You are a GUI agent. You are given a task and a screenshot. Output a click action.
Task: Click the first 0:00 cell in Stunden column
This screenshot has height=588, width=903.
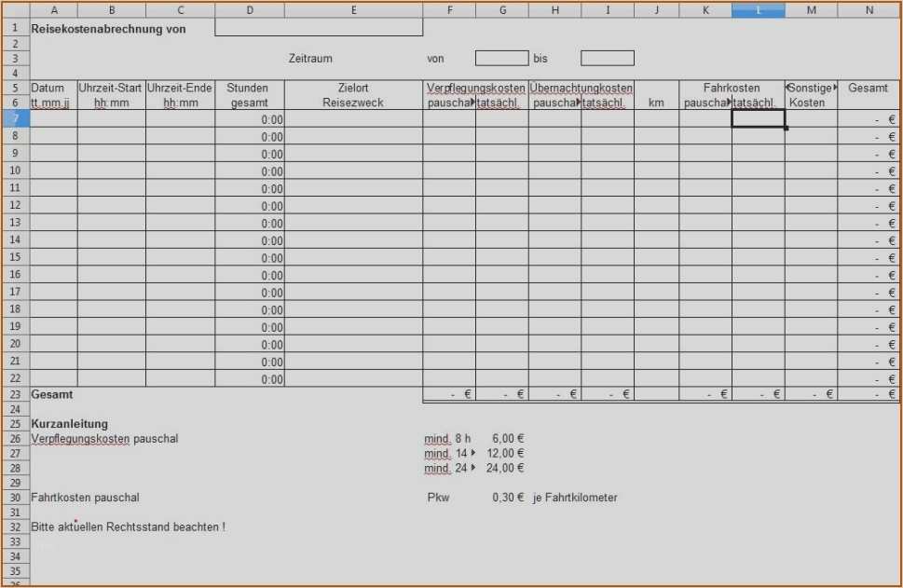250,119
